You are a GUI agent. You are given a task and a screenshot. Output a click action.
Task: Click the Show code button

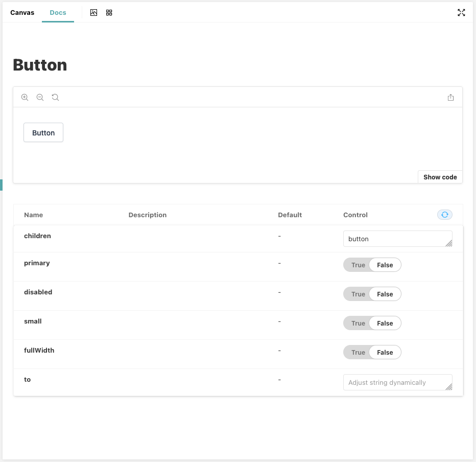point(440,177)
